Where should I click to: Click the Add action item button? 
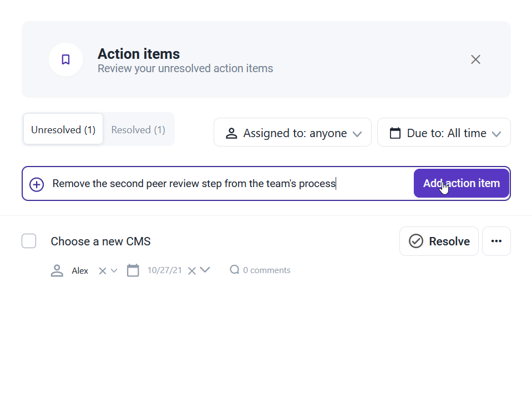coord(462,183)
